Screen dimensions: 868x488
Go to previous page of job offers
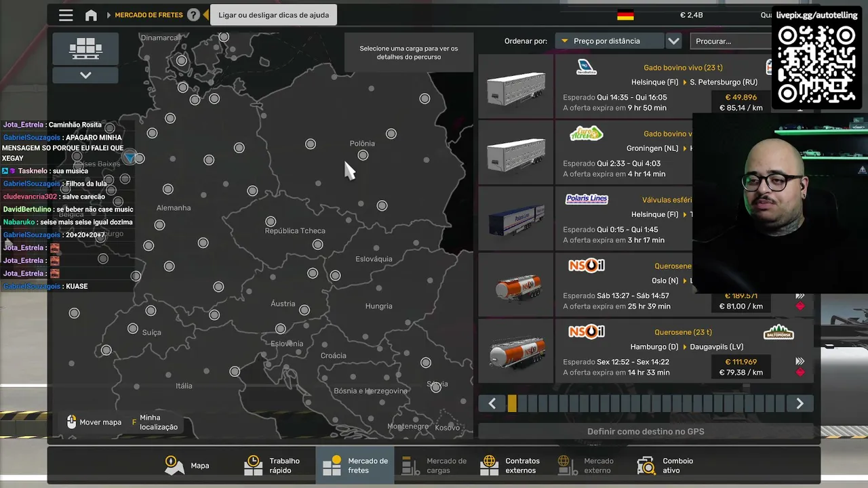(492, 404)
